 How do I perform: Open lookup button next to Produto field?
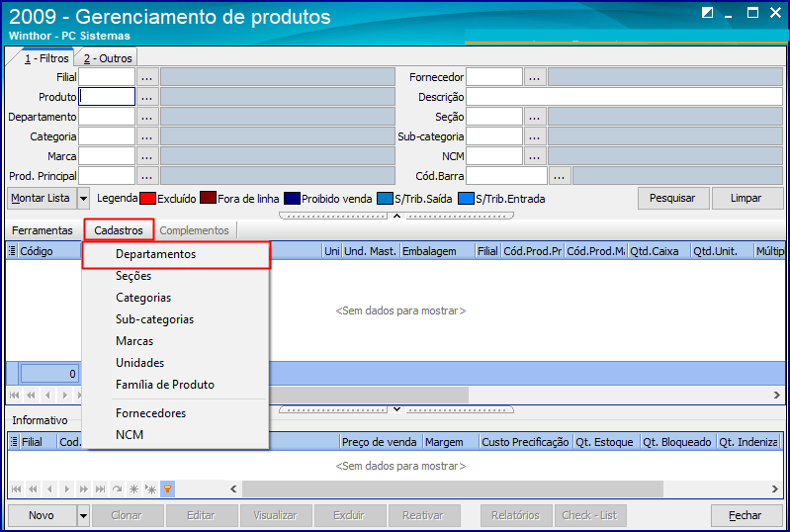coord(147,97)
